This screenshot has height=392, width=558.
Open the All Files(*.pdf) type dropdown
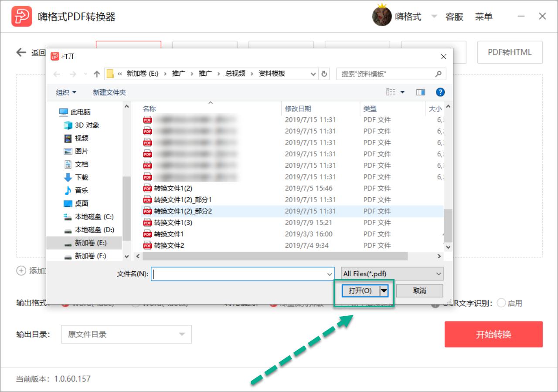(392, 274)
